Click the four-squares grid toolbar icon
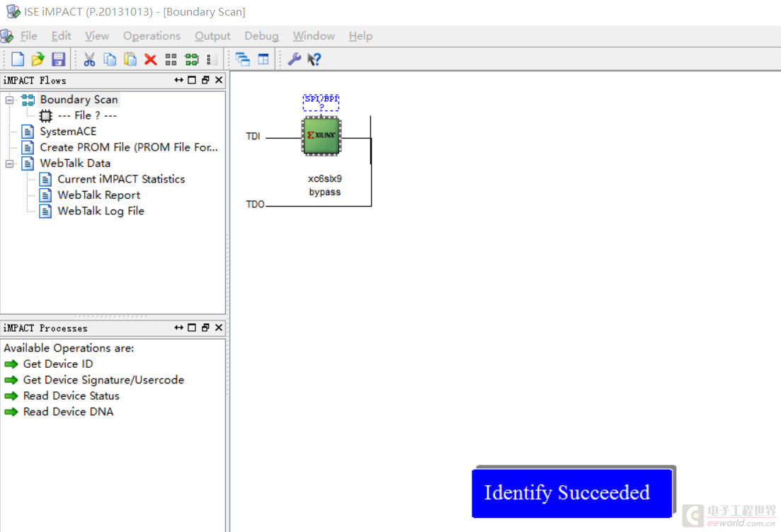The image size is (781, 532). click(x=171, y=59)
